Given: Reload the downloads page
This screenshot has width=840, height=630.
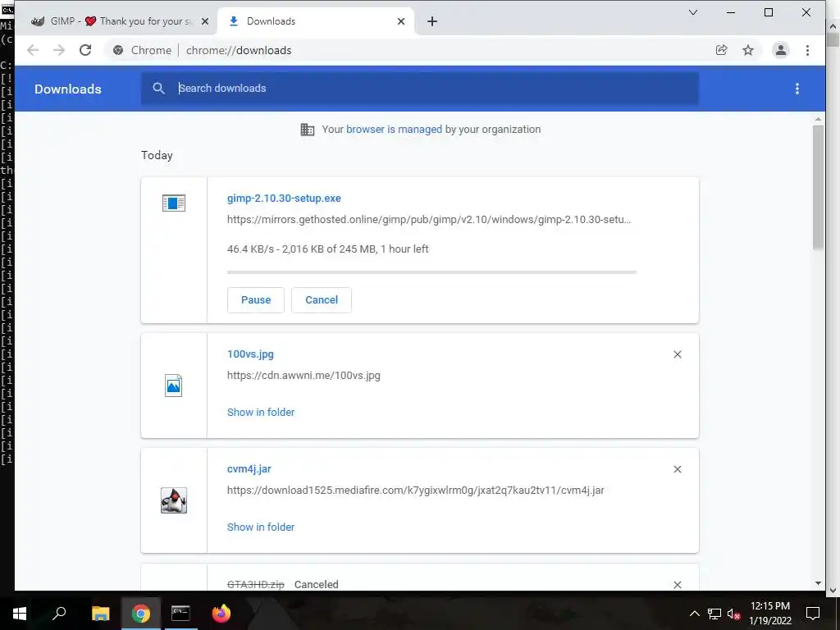Looking at the screenshot, I should (x=85, y=50).
